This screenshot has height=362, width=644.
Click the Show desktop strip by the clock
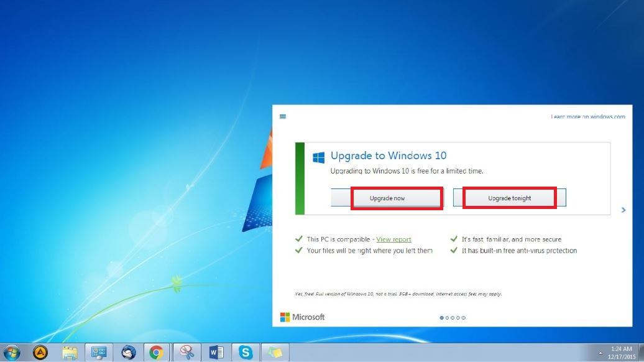coord(641,353)
